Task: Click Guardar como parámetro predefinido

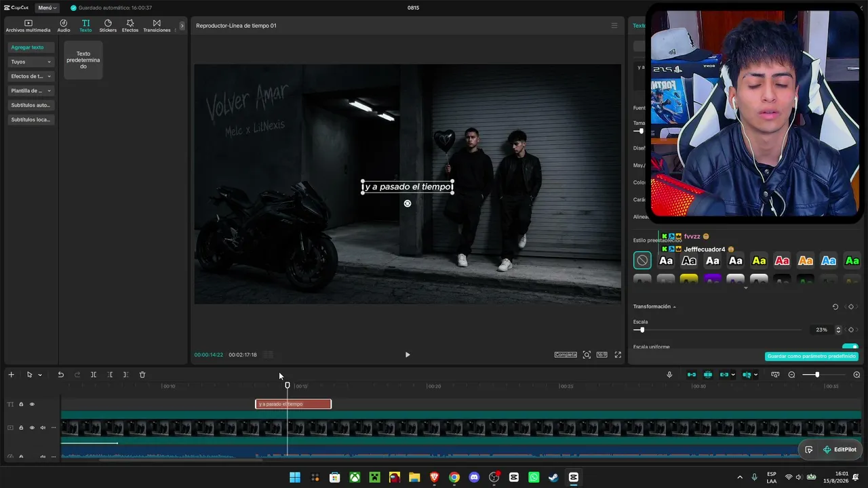Action: click(x=812, y=357)
